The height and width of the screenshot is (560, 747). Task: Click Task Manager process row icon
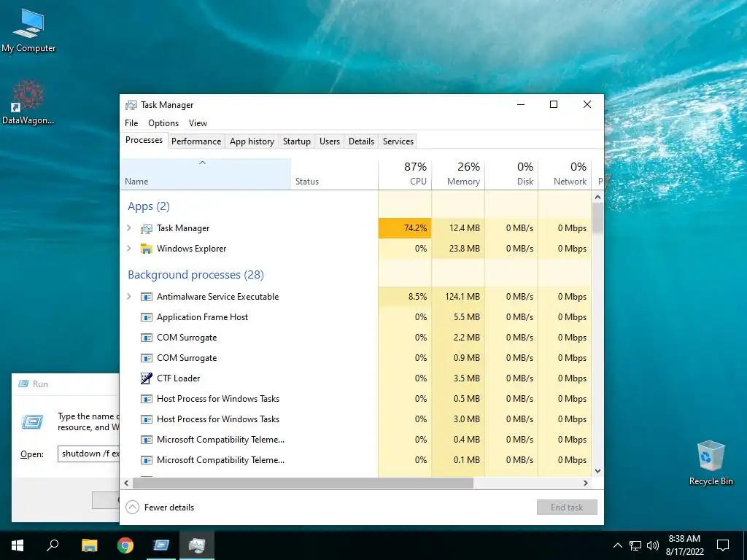tap(146, 228)
